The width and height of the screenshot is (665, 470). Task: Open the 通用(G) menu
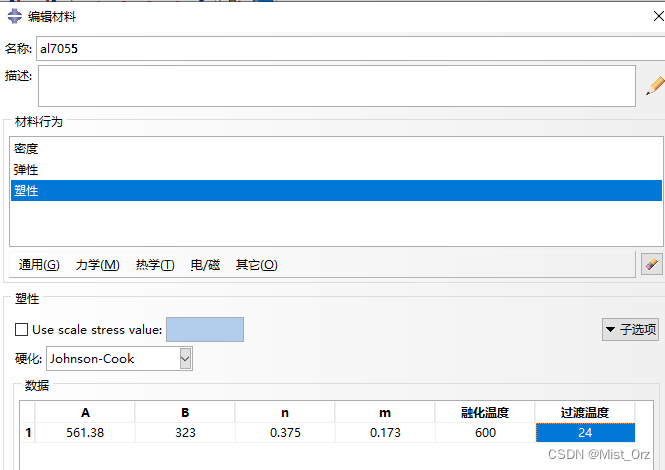coord(39,265)
